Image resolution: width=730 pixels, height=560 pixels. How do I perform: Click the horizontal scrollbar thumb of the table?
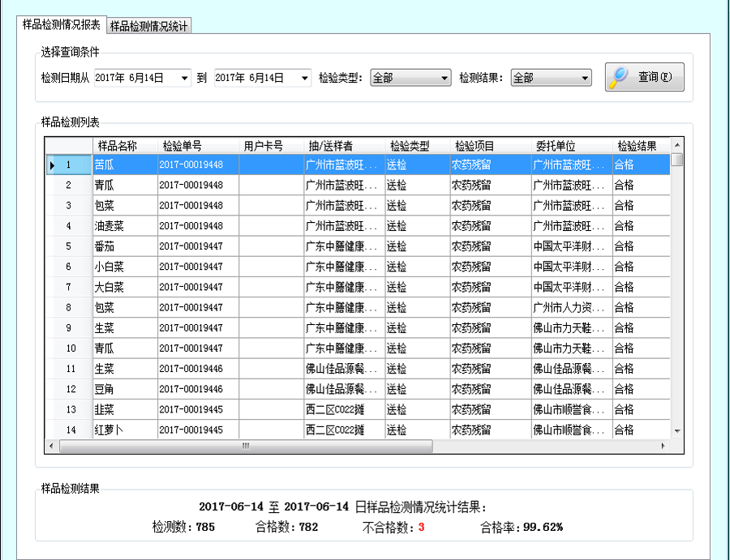[243, 446]
